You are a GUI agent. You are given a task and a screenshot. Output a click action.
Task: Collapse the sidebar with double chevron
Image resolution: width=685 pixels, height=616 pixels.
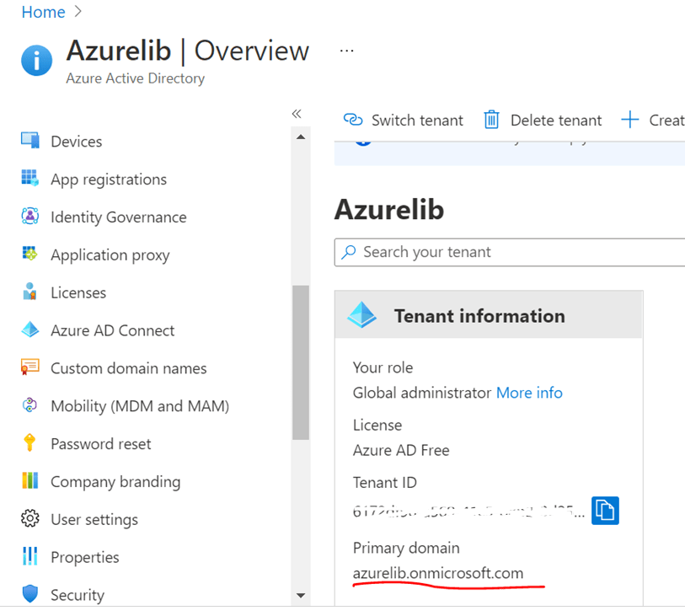click(297, 114)
